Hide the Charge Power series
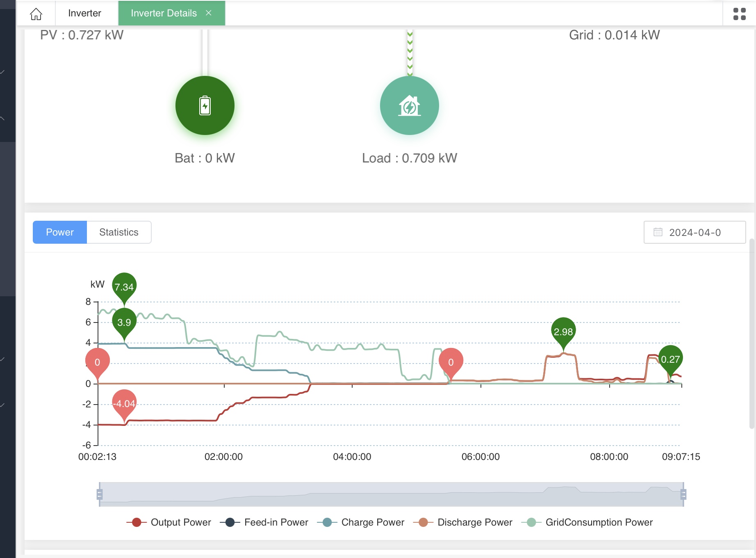Viewport: 756px width, 558px height. 361,522
